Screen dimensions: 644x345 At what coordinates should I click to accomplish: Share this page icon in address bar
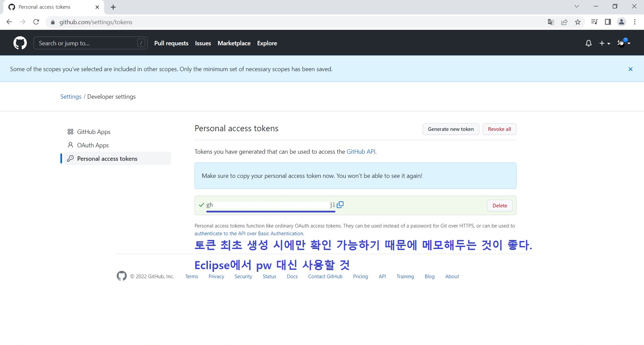click(564, 22)
